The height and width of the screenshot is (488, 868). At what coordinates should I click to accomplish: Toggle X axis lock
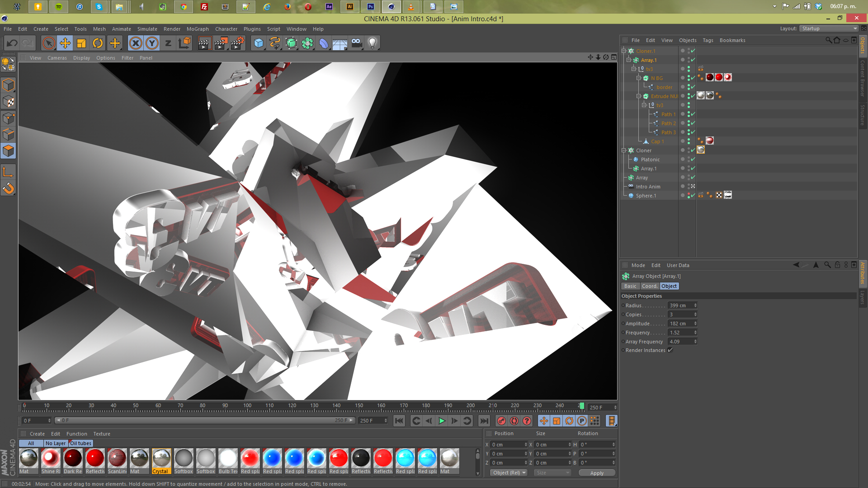(136, 43)
